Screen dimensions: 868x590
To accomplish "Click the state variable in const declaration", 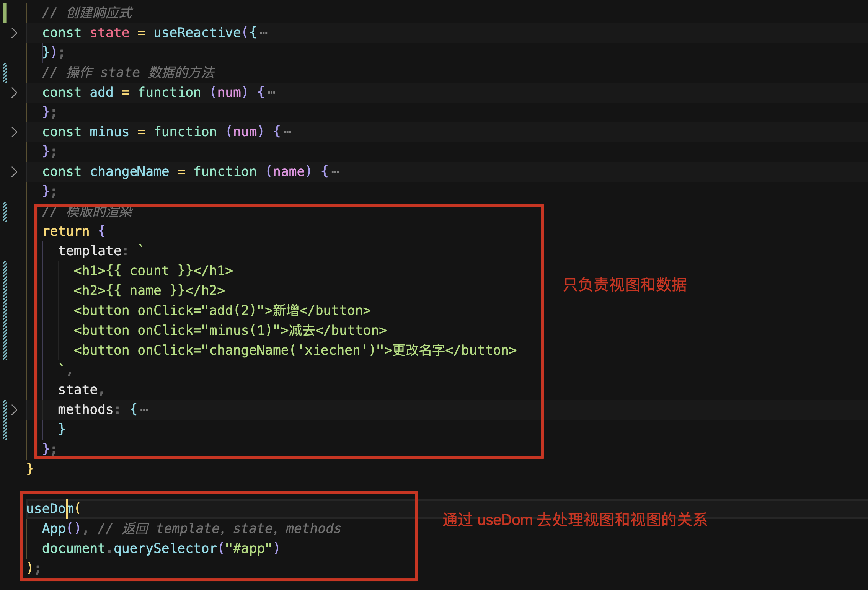I will [109, 33].
